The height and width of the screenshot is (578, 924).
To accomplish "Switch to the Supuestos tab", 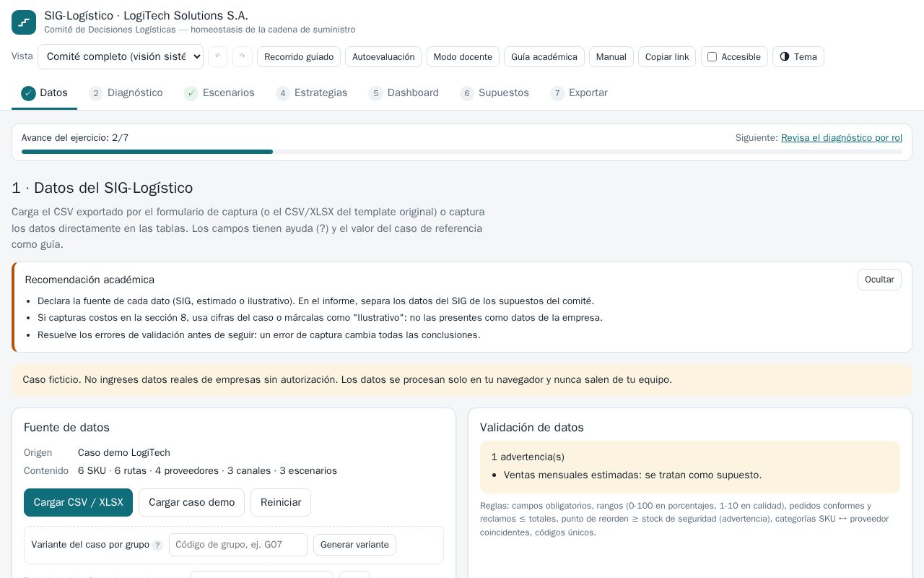I will click(x=494, y=93).
